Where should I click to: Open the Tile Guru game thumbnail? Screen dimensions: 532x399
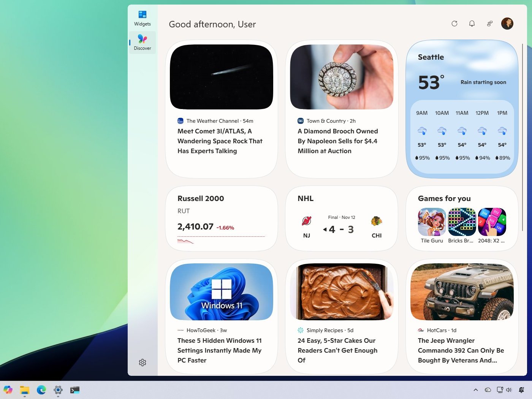[x=432, y=222]
